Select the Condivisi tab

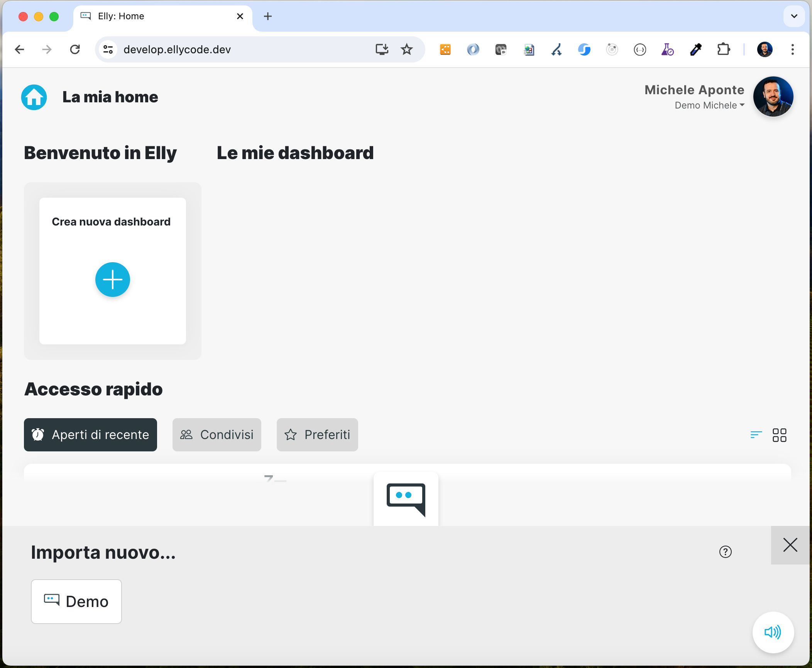pos(217,435)
